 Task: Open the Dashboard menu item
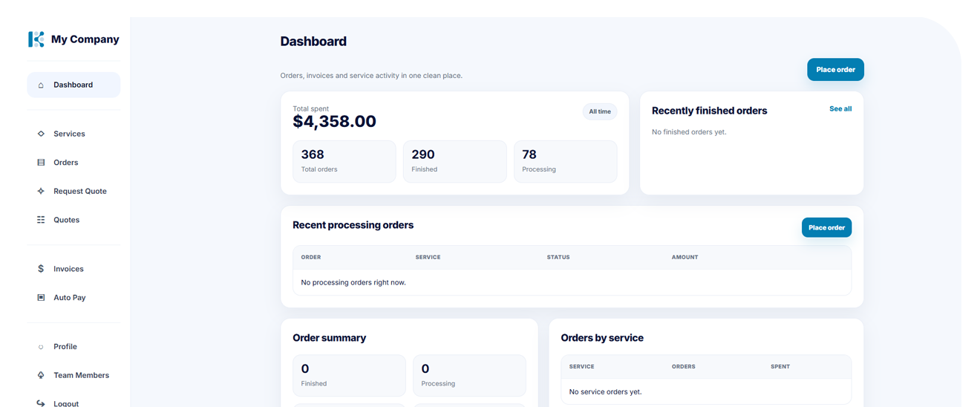pyautogui.click(x=73, y=85)
